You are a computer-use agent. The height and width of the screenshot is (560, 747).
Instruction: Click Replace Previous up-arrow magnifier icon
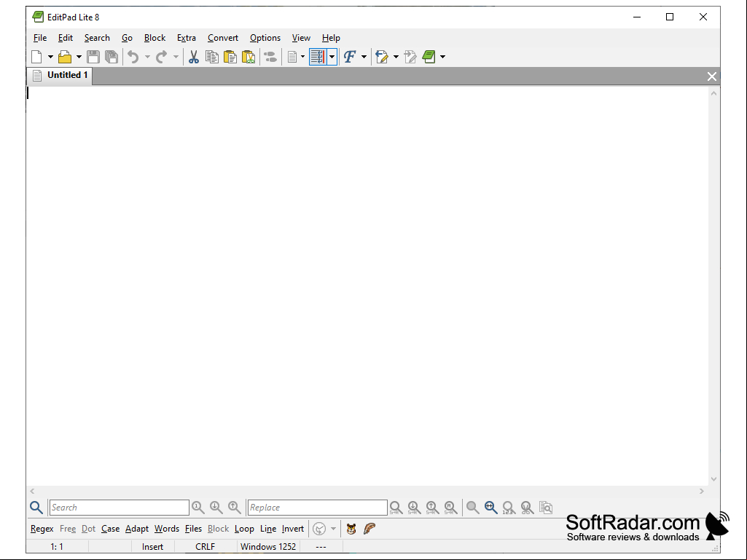(x=432, y=508)
